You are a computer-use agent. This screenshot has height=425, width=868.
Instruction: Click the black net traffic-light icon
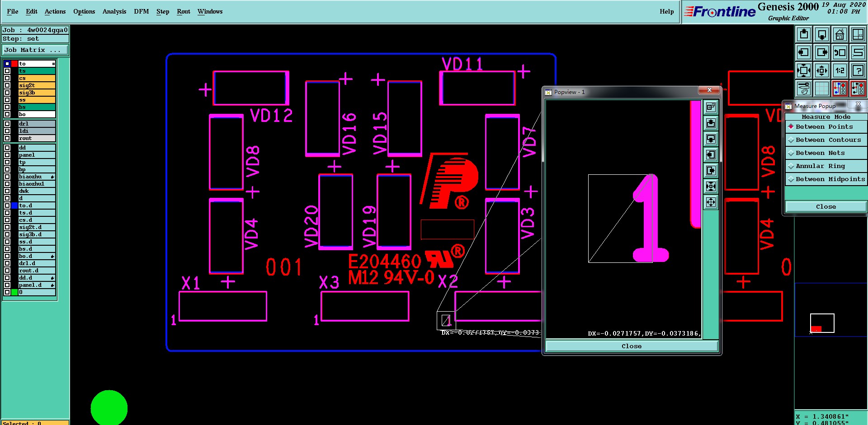(x=858, y=89)
